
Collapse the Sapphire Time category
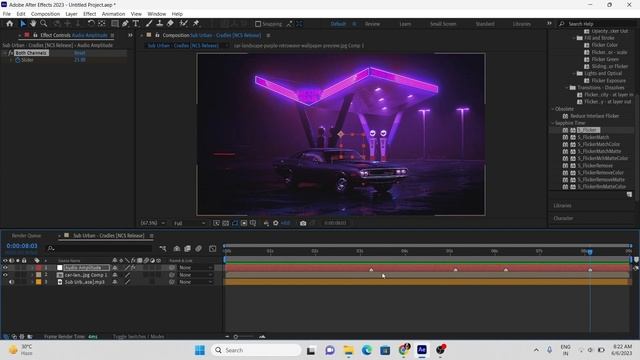(553, 123)
